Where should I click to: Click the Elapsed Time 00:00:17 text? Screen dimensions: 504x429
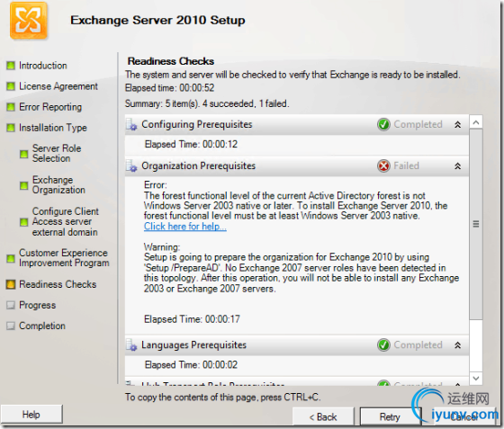pos(193,319)
